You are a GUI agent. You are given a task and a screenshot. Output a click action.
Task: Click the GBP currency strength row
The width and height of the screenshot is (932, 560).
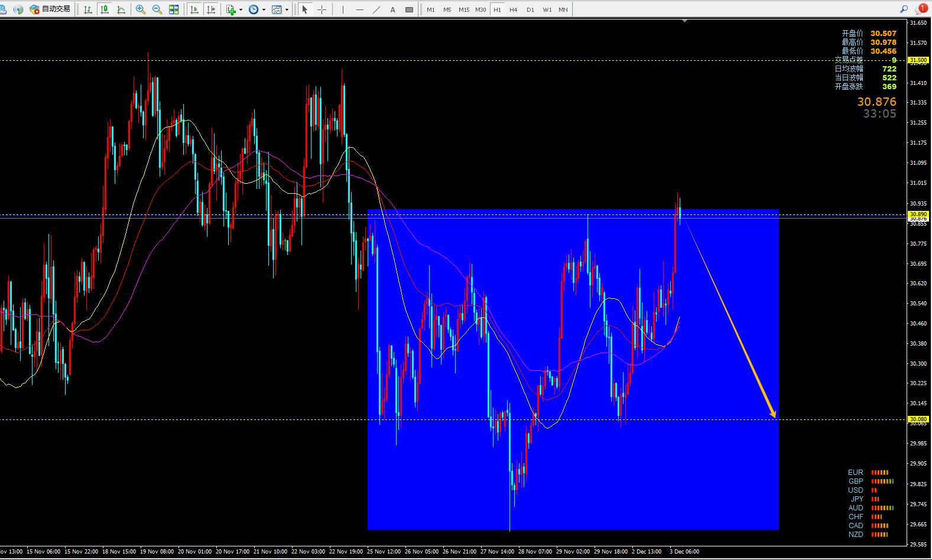[871, 481]
